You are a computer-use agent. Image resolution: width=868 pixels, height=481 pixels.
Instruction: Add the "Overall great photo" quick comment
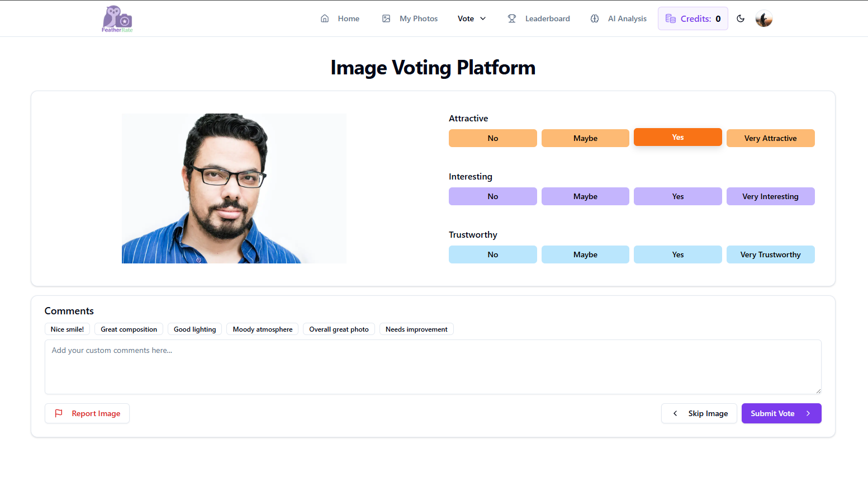339,329
